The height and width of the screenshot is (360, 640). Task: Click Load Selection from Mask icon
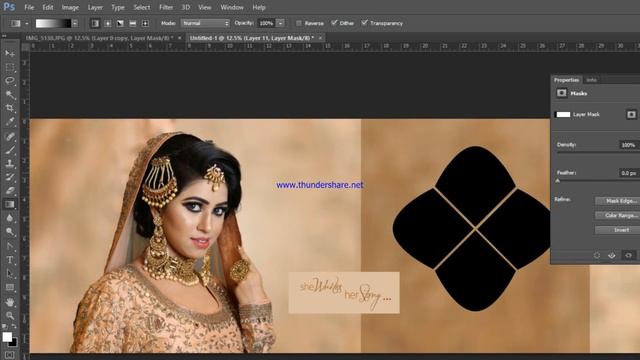tap(597, 255)
